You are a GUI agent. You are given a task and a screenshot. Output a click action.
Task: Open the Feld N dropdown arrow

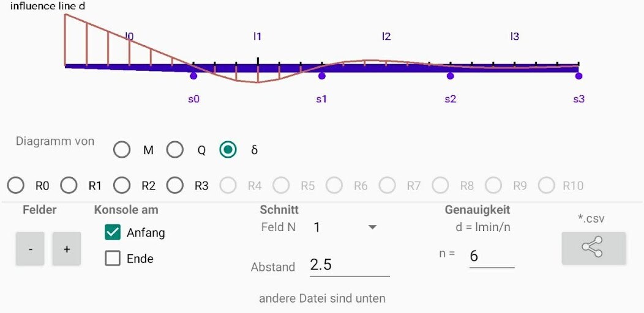[x=373, y=227]
